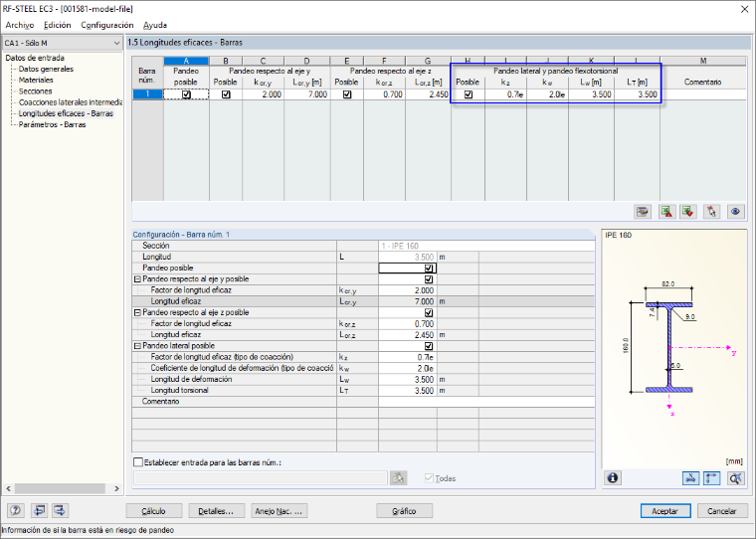This screenshot has height=539, width=756.
Task: Open the section info icon below IPE 160 graphic
Action: point(613,477)
